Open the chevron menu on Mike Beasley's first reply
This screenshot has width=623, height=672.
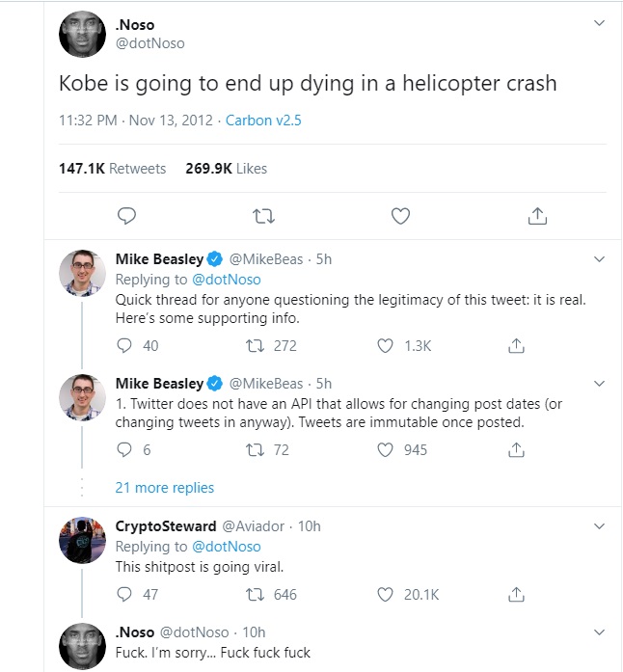pyautogui.click(x=599, y=259)
